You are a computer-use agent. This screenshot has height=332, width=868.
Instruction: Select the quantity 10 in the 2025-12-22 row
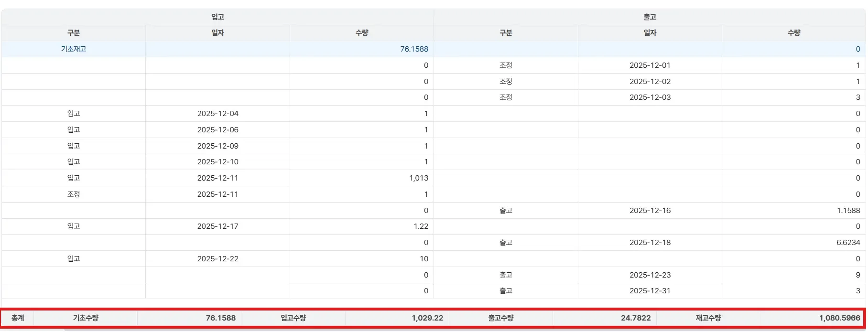(424, 259)
